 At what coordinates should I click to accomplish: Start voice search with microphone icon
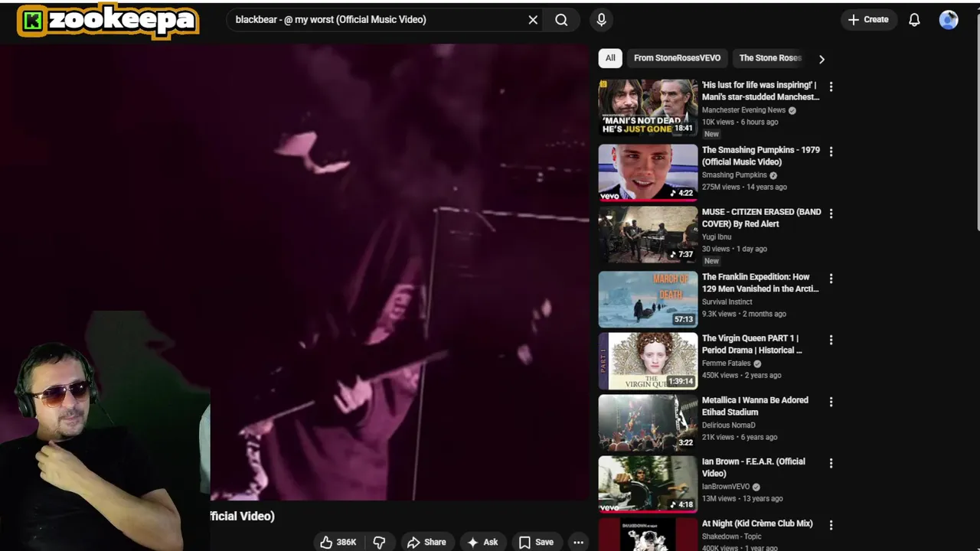[601, 20]
